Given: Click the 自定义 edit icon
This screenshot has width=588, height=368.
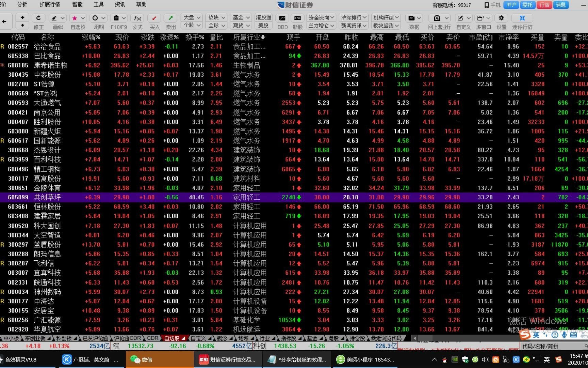Looking at the screenshot, I should (460, 18).
